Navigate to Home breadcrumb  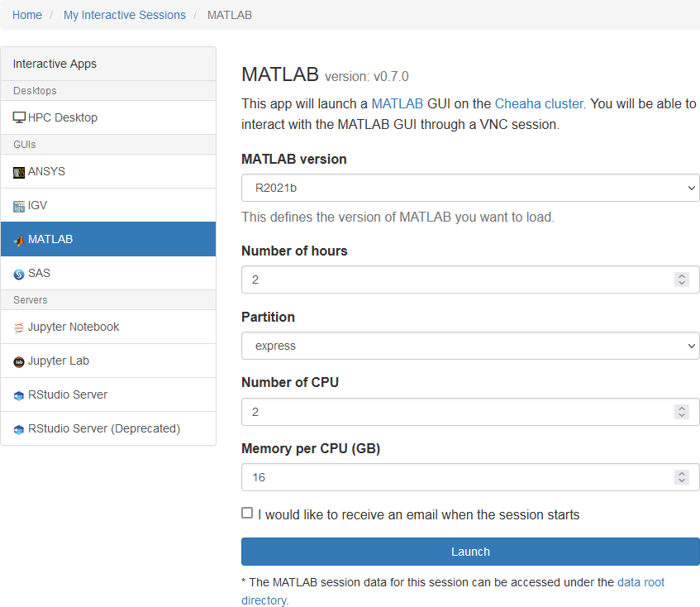pos(27,15)
